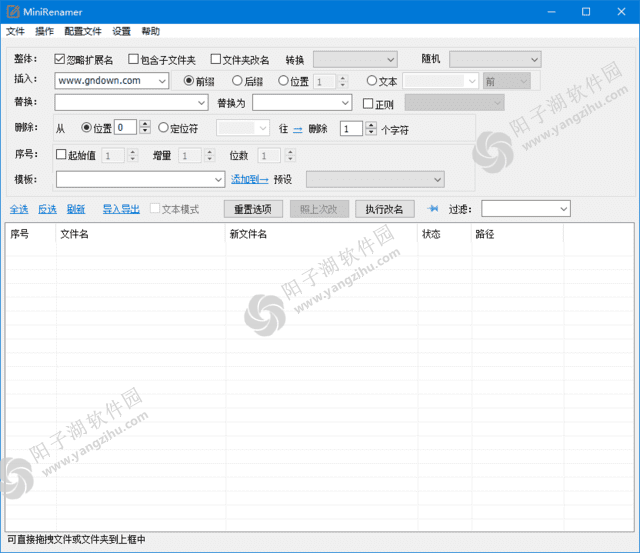Open the 设置 menu
This screenshot has width=640, height=553.
tap(121, 31)
